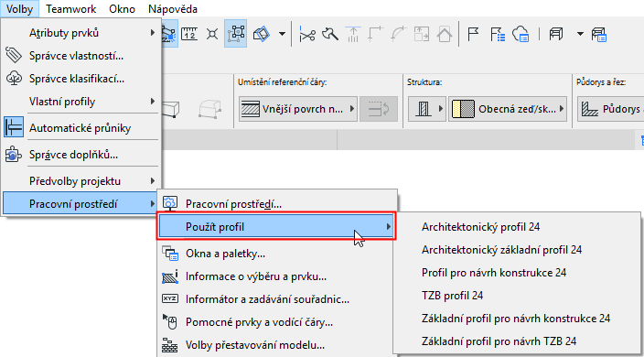Select the scissors-with-lines split tool
This screenshot has width=644, height=357.
pyautogui.click(x=330, y=34)
